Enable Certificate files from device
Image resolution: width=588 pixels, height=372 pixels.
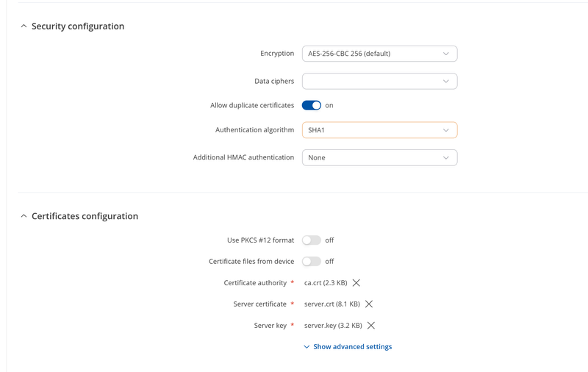point(312,262)
